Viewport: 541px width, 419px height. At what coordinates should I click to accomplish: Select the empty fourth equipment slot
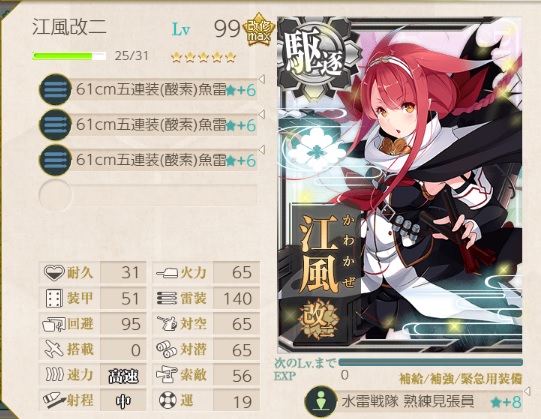tap(148, 195)
